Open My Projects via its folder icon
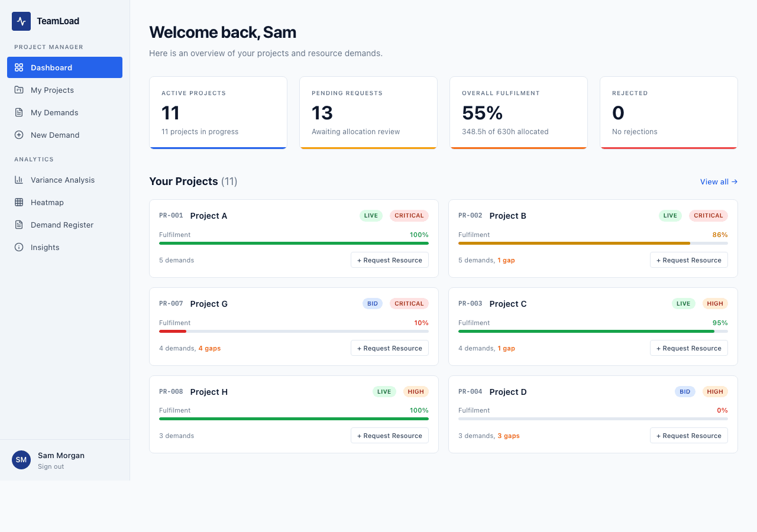Viewport: 757px width, 532px height. click(20, 90)
